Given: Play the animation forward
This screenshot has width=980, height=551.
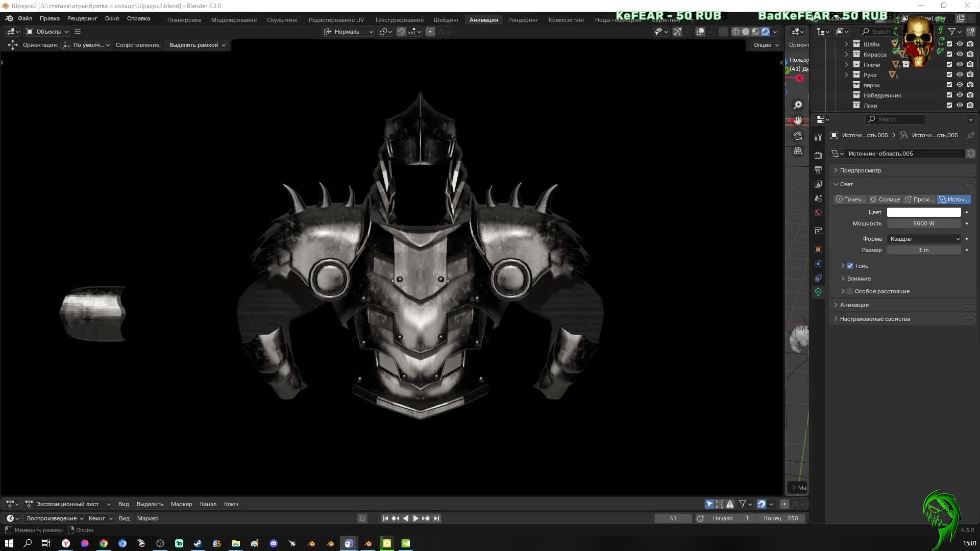Looking at the screenshot, I should tap(416, 518).
